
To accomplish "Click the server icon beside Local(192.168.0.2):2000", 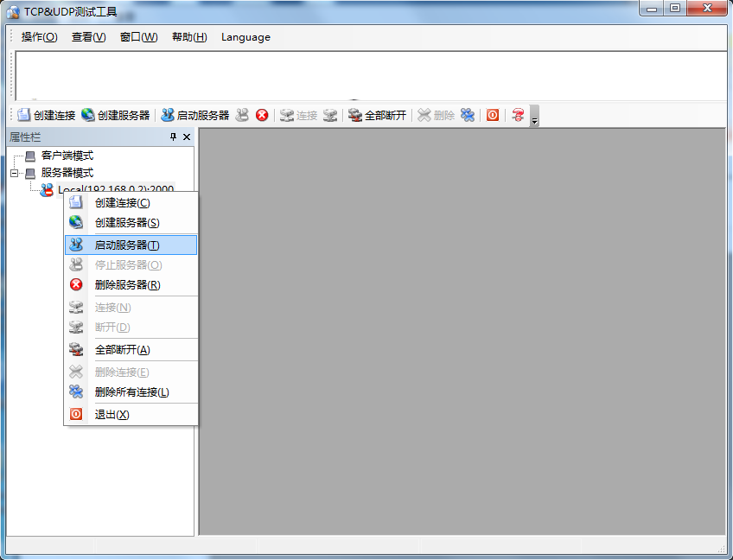I will [x=47, y=189].
